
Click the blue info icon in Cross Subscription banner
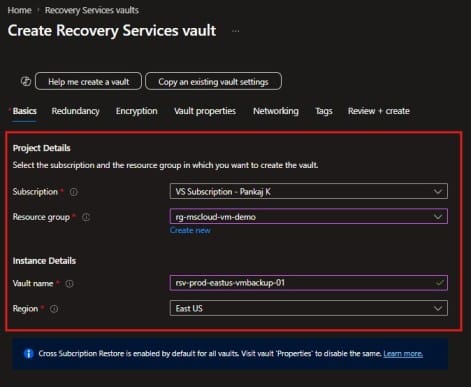pyautogui.click(x=29, y=354)
